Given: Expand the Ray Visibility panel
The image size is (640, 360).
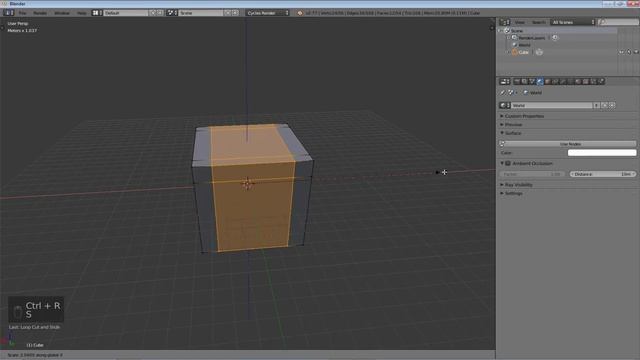Looking at the screenshot, I should 517,185.
